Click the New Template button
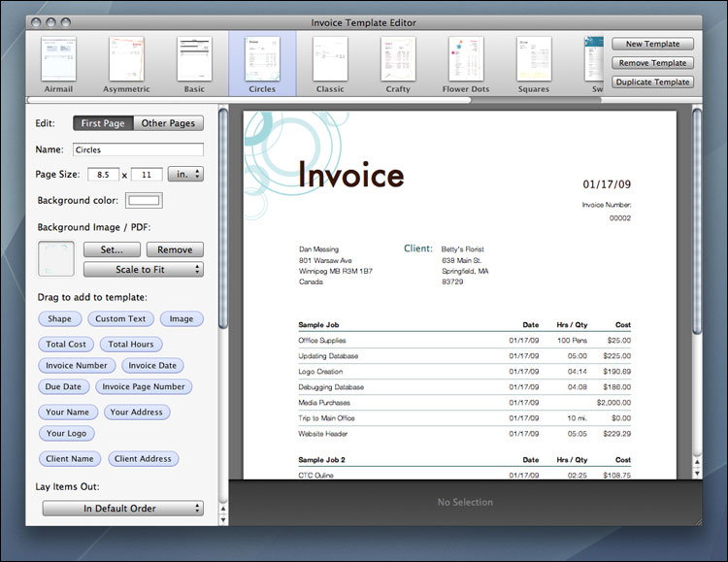The height and width of the screenshot is (562, 728). [652, 44]
